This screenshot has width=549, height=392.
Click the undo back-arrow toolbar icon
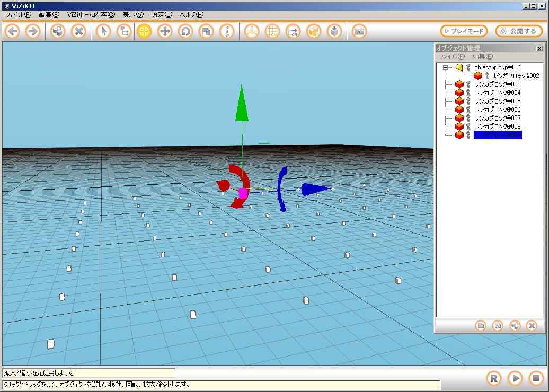[13, 31]
